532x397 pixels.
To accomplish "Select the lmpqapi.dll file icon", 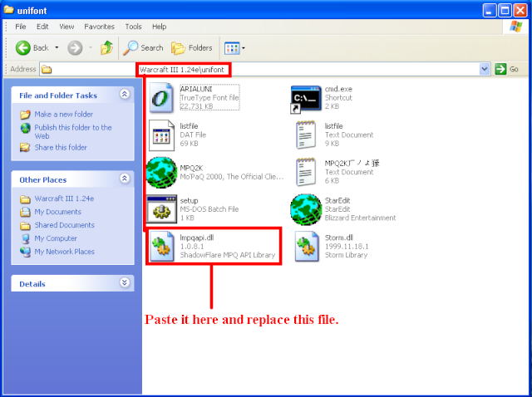I will pyautogui.click(x=162, y=247).
